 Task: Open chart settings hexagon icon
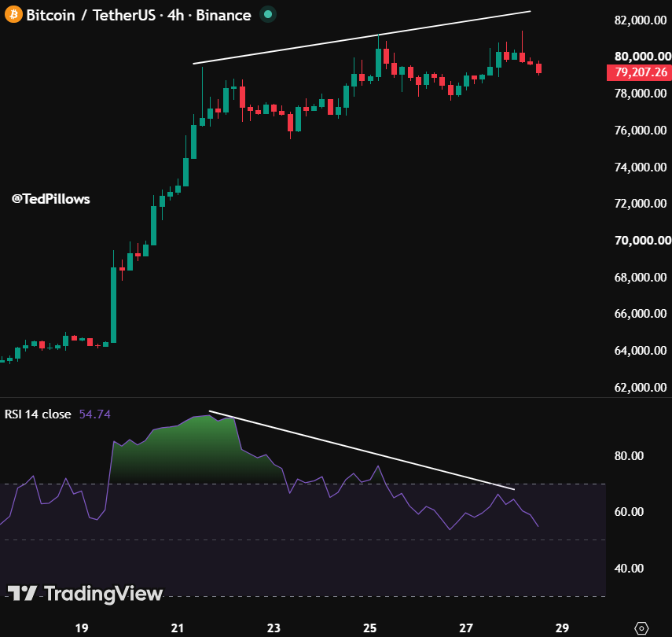[641, 628]
